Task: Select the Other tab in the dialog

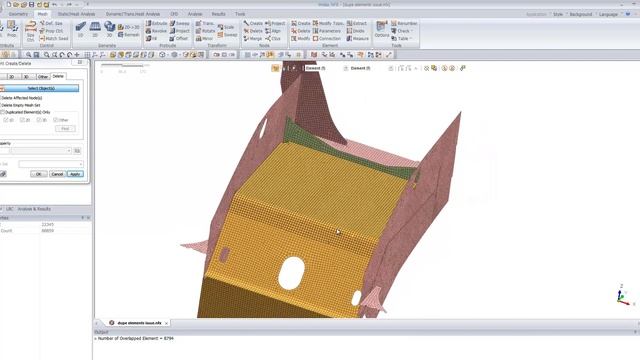Action: pos(43,77)
